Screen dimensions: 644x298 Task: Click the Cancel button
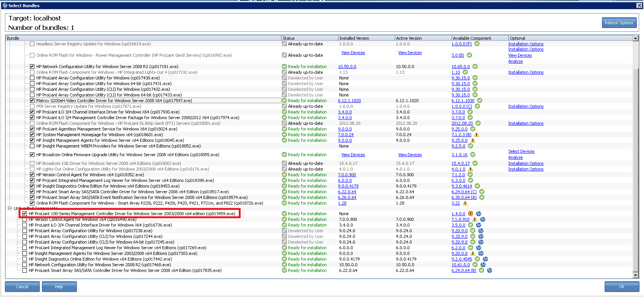tap(22, 287)
